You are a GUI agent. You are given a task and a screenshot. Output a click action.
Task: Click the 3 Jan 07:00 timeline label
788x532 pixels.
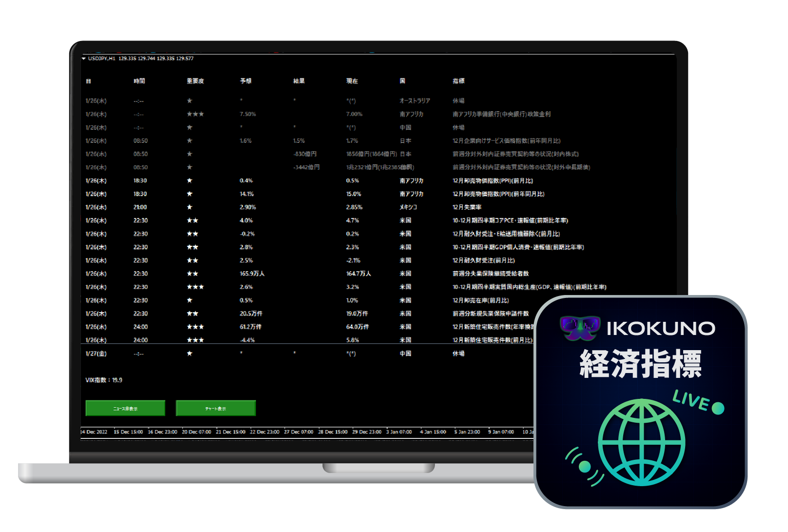click(x=399, y=432)
